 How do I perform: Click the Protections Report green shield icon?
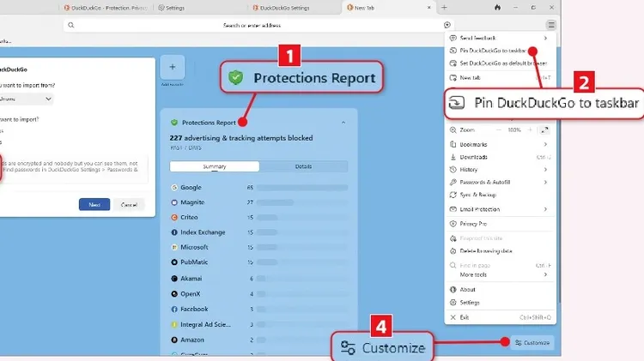(174, 123)
